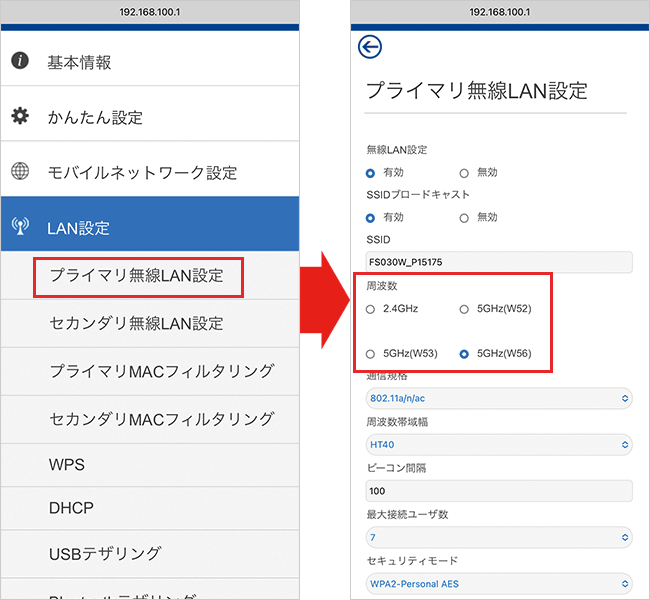
Task: Open セカンダリ無線LAN設定 menu item
Action: click(x=136, y=323)
